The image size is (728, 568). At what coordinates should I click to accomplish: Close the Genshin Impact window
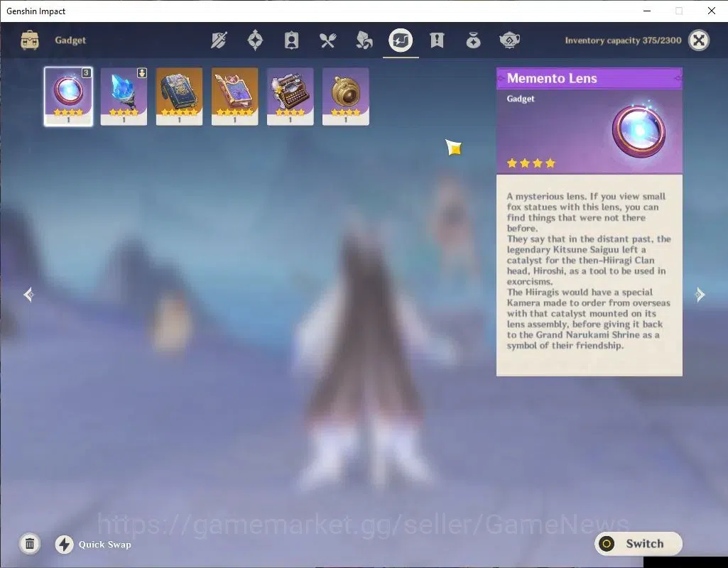pyautogui.click(x=711, y=11)
